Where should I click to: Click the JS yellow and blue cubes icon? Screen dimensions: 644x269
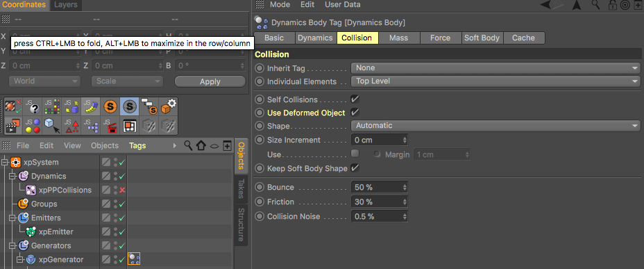(71, 106)
